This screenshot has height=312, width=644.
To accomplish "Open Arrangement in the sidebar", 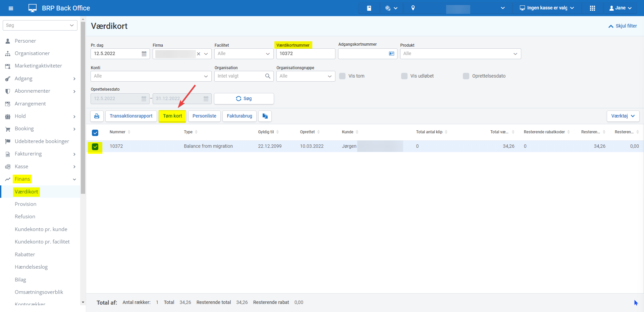I will pos(30,103).
